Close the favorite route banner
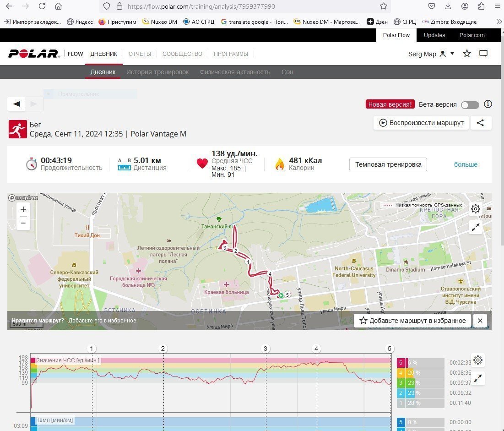The width and height of the screenshot is (504, 431). (480, 320)
